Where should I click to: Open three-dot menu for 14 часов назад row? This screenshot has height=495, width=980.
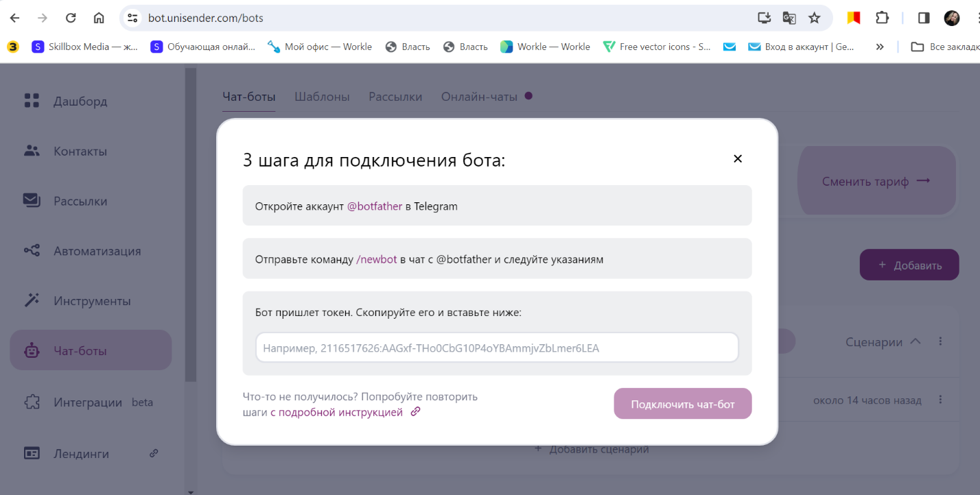pos(941,400)
